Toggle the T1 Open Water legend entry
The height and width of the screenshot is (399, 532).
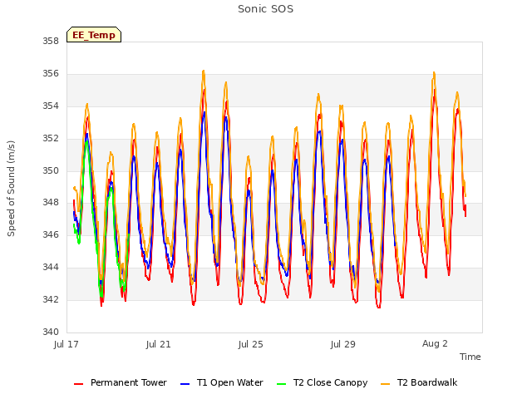222,382
